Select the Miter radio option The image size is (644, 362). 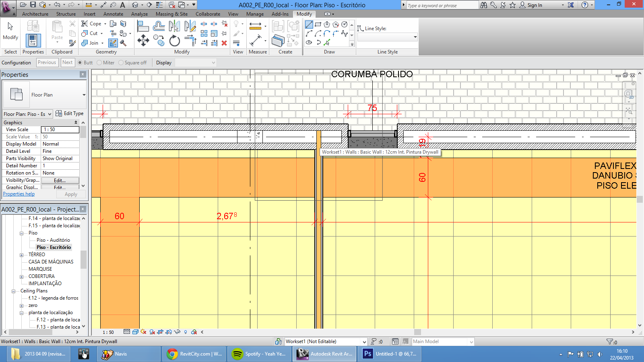99,63
